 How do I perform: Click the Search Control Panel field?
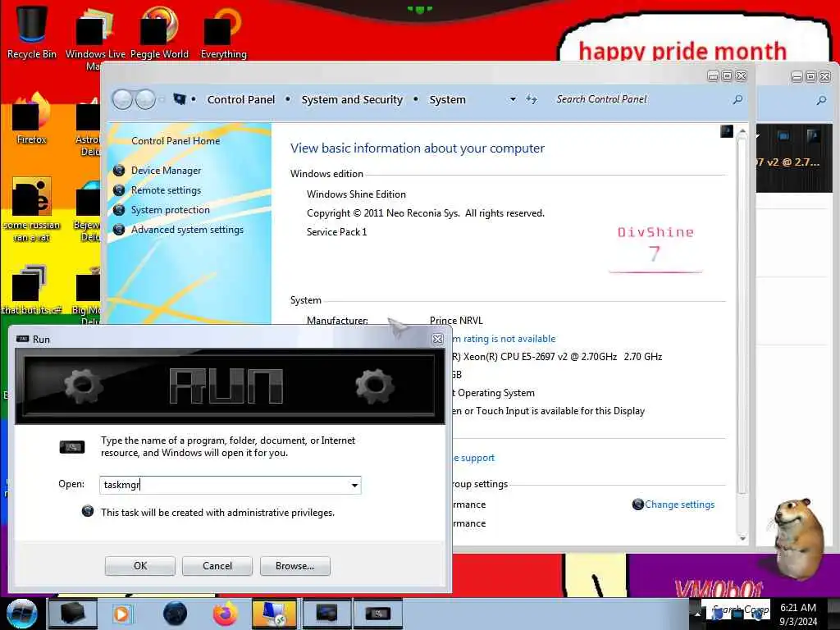click(x=641, y=99)
